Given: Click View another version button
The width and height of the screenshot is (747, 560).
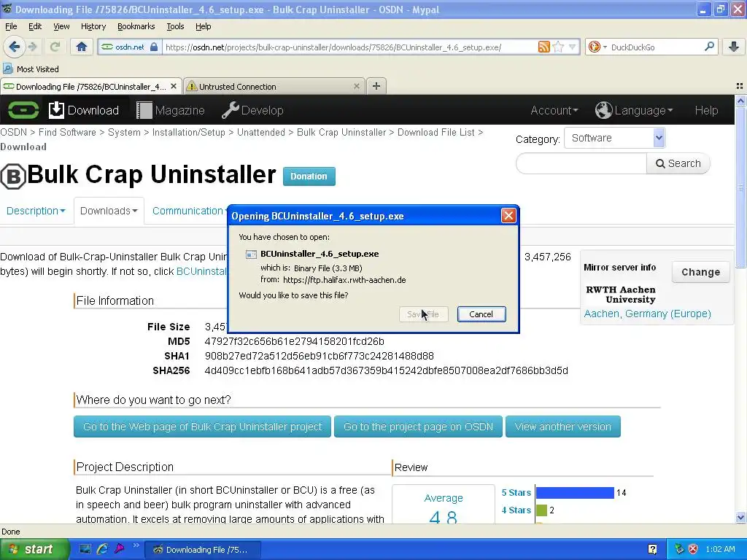Looking at the screenshot, I should click(x=562, y=426).
